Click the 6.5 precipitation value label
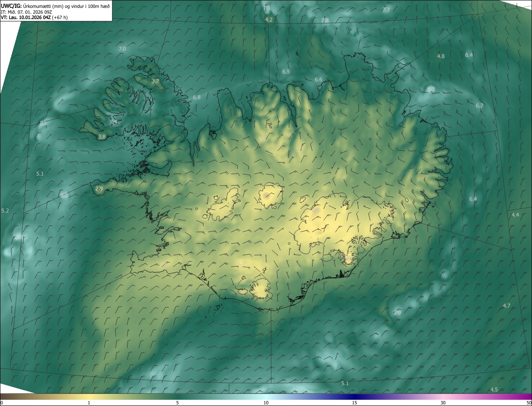The image size is (532, 406). (x=286, y=72)
